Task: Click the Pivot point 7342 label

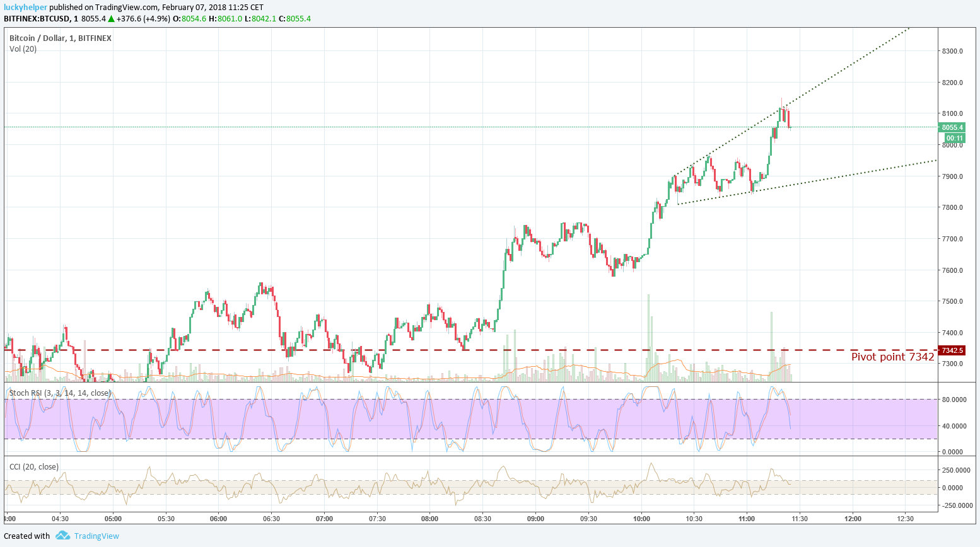Action: click(892, 357)
